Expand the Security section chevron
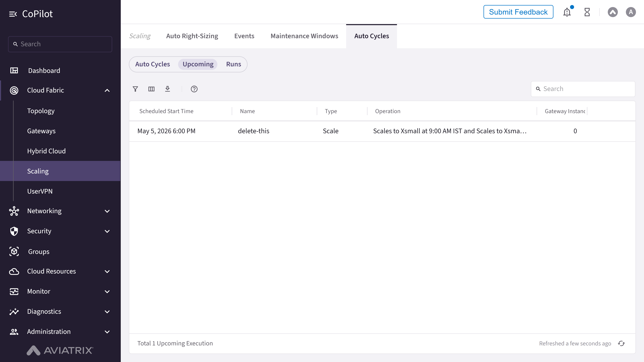Image resolution: width=644 pixels, height=362 pixels. 107,231
